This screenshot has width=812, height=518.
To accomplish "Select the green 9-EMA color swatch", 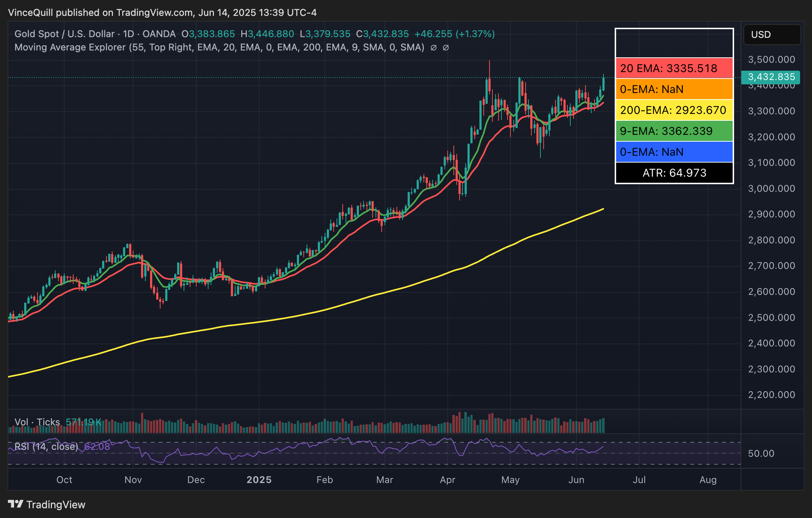I will 674,131.
